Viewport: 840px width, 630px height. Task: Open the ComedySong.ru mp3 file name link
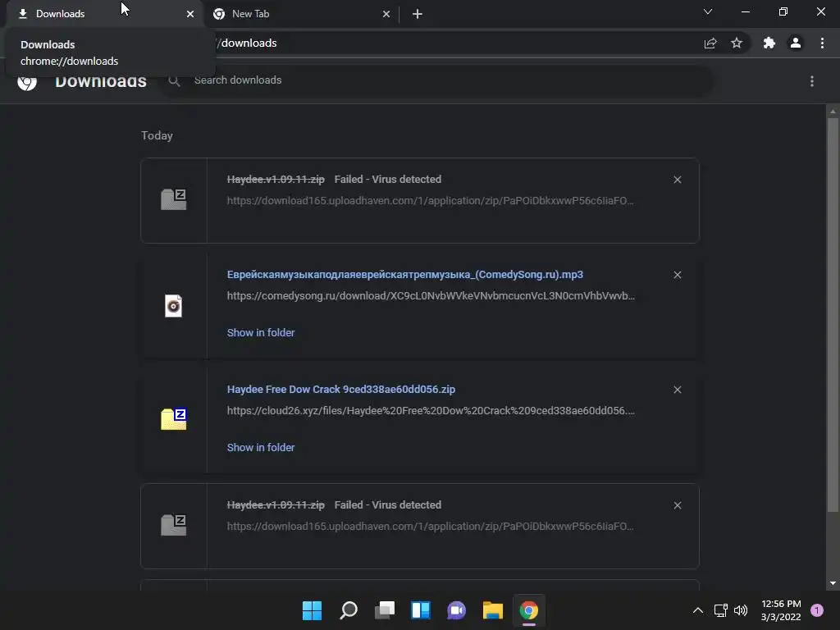[405, 274]
